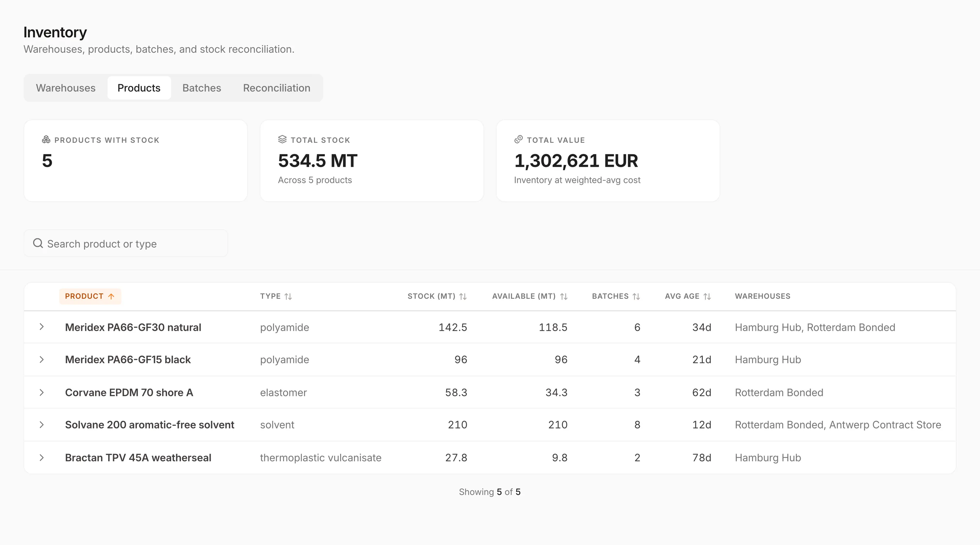The height and width of the screenshot is (545, 980).
Task: Click stock value 142.5
Action: point(453,327)
